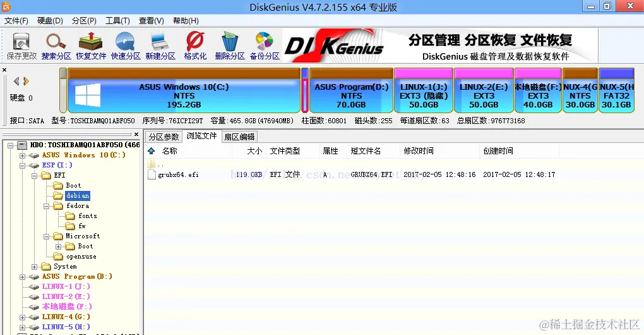Go to previous disk with left arrow
This screenshot has height=335, width=644.
[x=16, y=82]
